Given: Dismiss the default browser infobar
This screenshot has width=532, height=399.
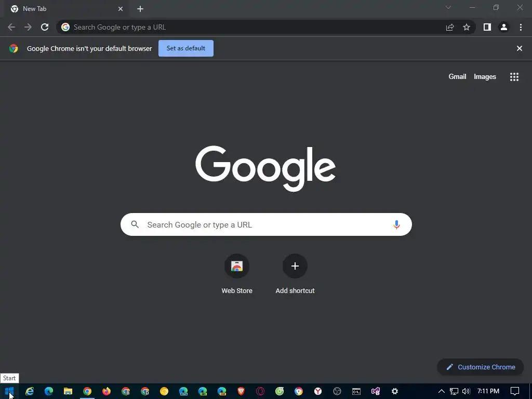Looking at the screenshot, I should (x=520, y=48).
